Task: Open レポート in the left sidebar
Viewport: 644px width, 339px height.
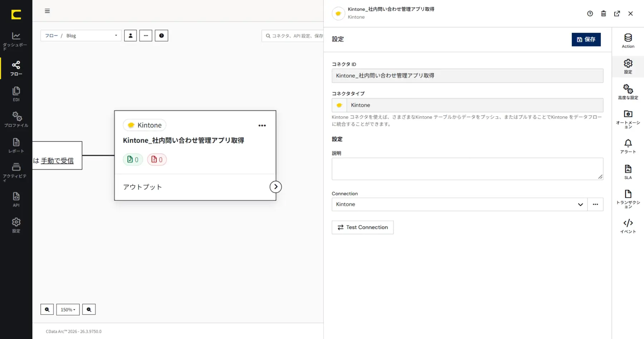Action: [x=16, y=145]
